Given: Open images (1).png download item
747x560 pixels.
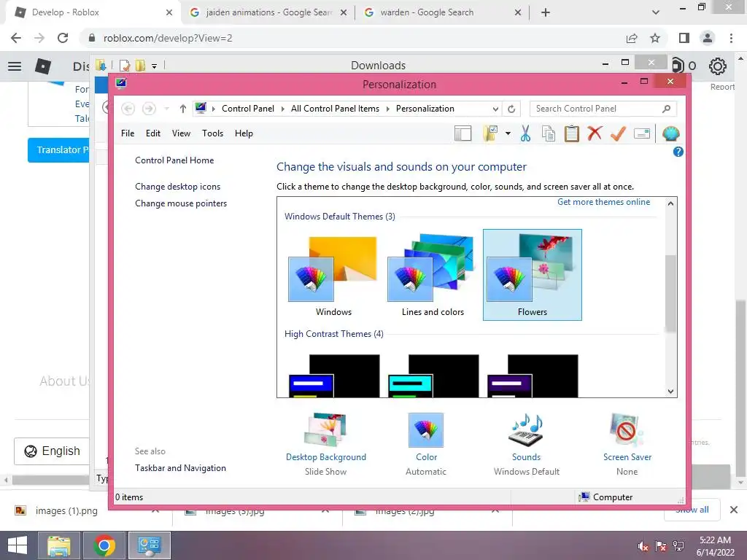Looking at the screenshot, I should tap(66, 511).
